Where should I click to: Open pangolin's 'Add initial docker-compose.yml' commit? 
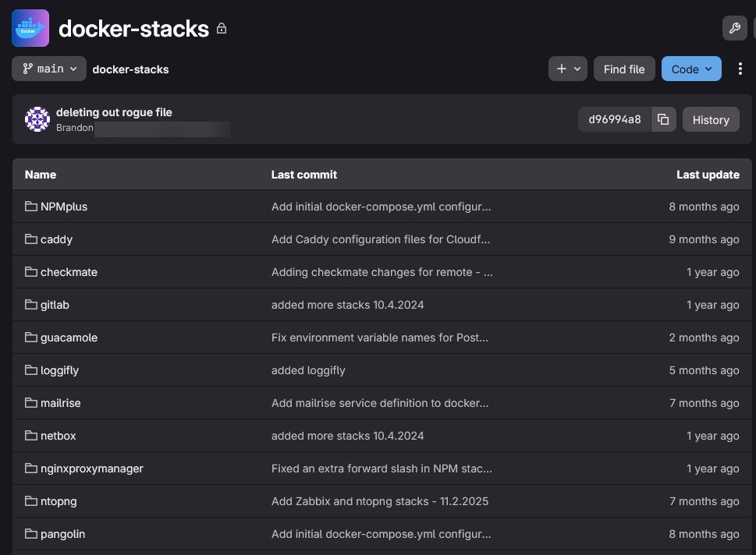[382, 534]
